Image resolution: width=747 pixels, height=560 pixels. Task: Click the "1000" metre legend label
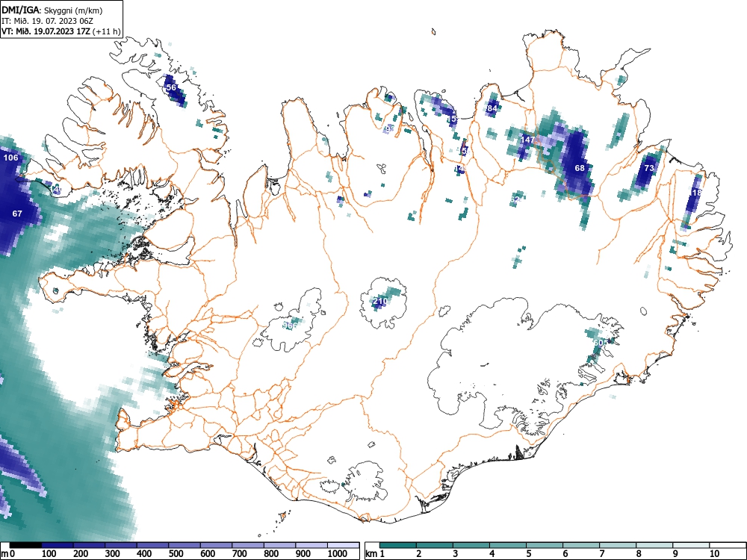(338, 554)
